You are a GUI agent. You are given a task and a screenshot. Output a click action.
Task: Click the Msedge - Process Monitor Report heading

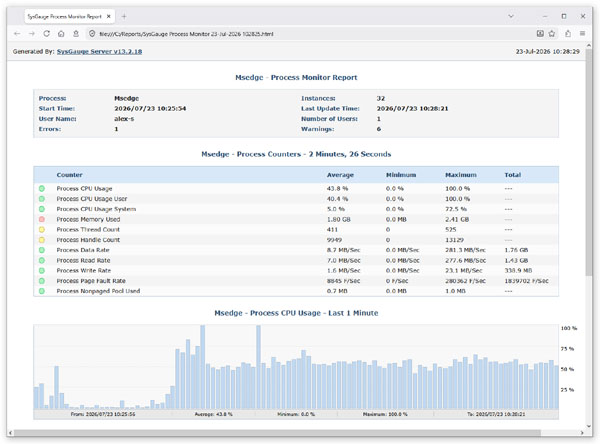(x=296, y=77)
